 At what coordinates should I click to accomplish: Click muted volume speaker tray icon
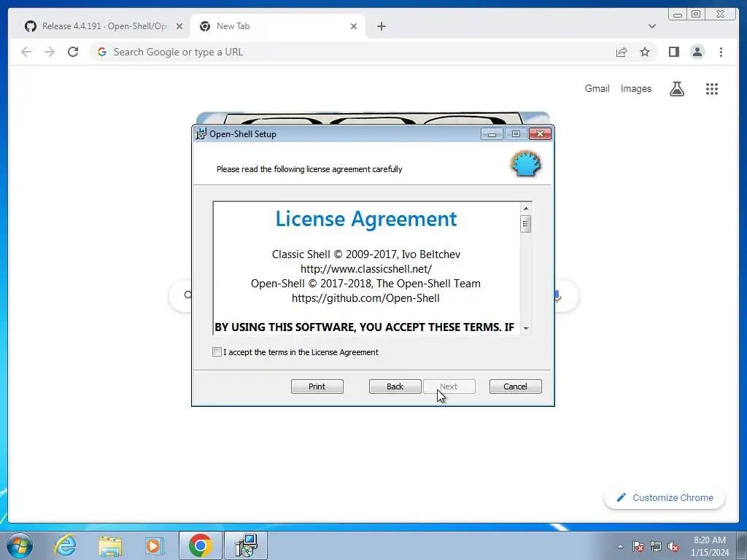(673, 546)
